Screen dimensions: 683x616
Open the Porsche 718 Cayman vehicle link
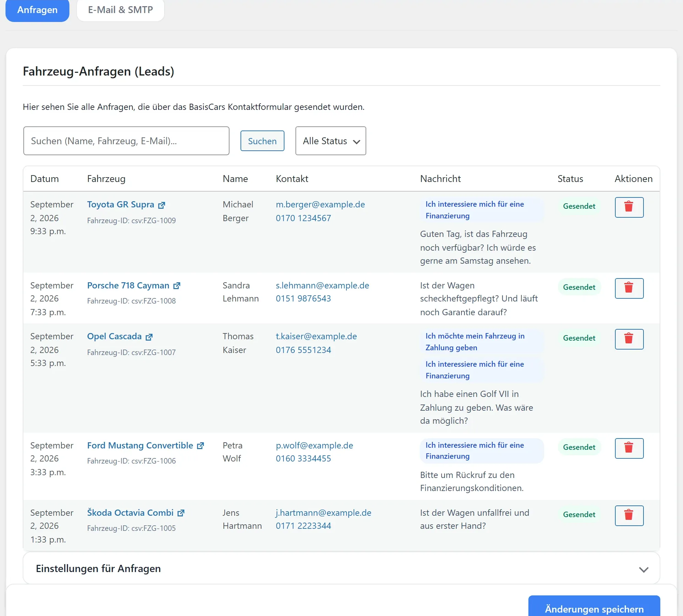pos(128,285)
